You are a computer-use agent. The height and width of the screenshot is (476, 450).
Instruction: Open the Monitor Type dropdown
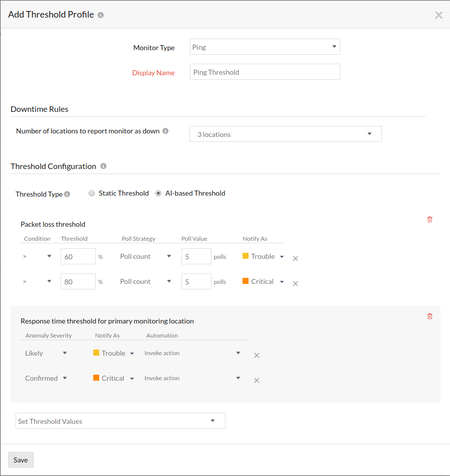pos(265,47)
